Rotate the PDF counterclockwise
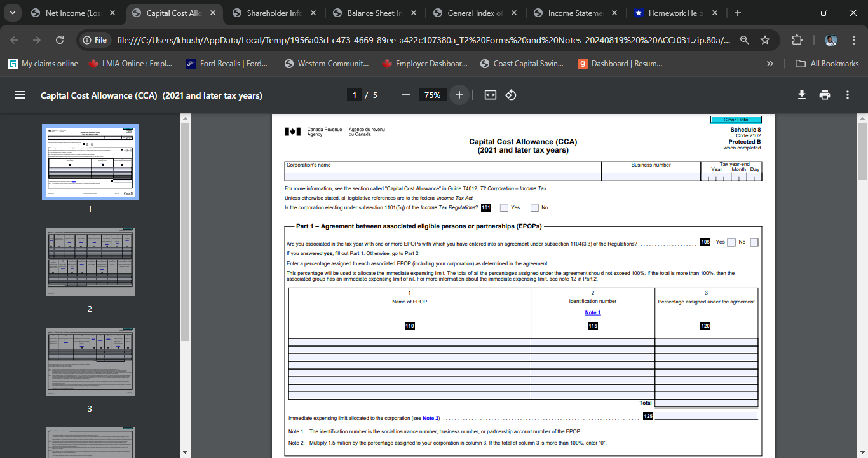Image resolution: width=868 pixels, height=458 pixels. 511,95
